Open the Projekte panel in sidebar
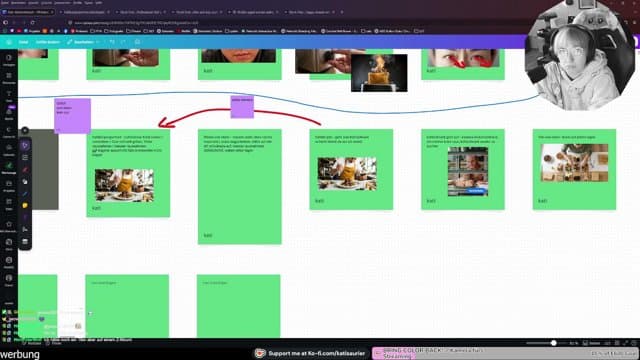This screenshot has height=360, width=640. 9,186
